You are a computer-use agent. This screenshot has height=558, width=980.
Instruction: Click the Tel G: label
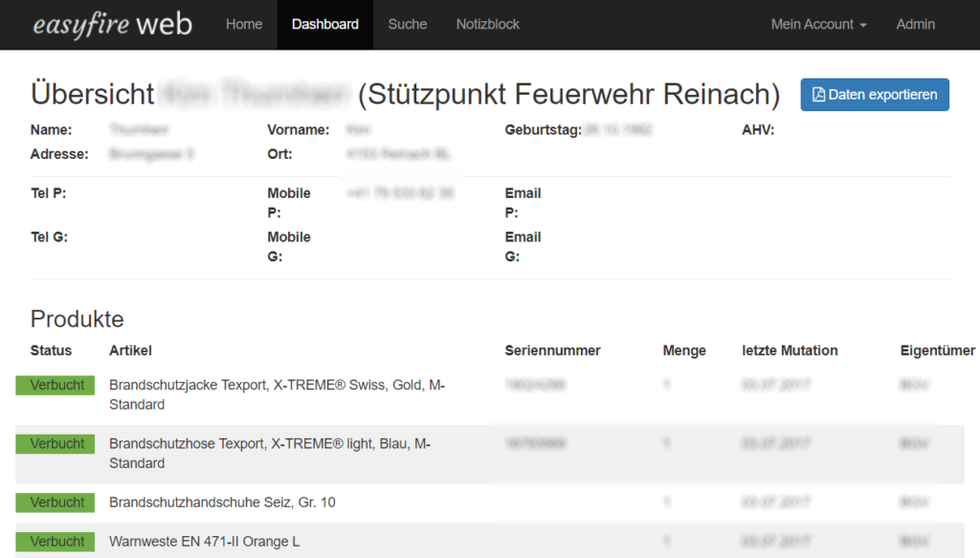49,236
